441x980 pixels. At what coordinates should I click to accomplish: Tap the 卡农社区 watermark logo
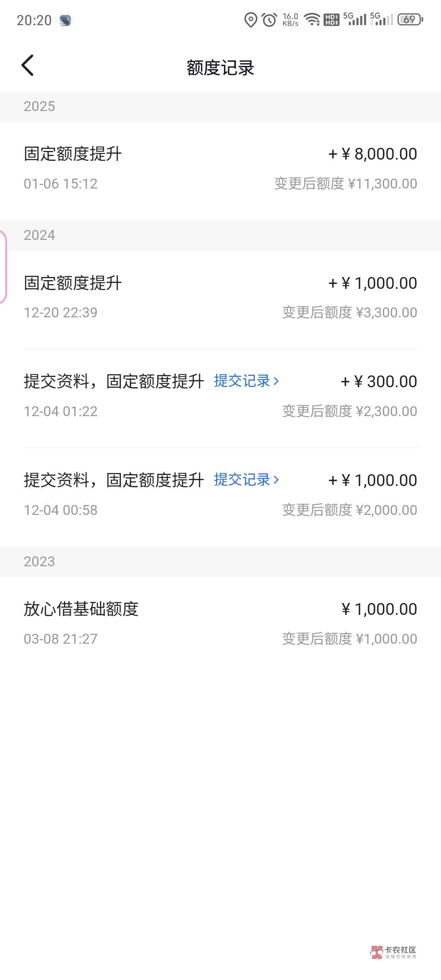click(394, 952)
